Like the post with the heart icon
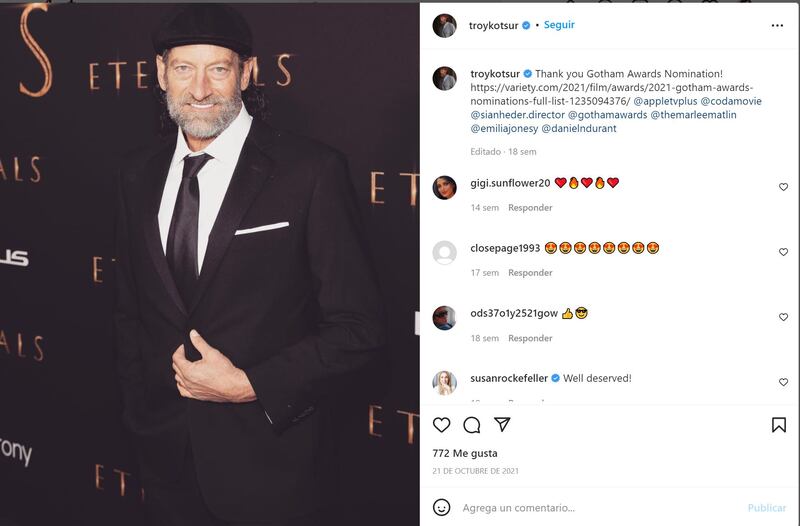Viewport: 800px width, 526px height. point(441,425)
